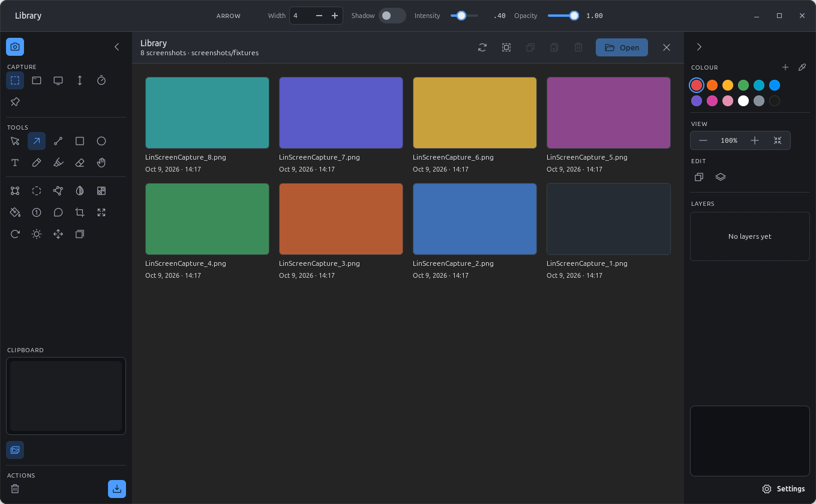Select the Crop tool
This screenshot has height=504, width=816.
[80, 212]
